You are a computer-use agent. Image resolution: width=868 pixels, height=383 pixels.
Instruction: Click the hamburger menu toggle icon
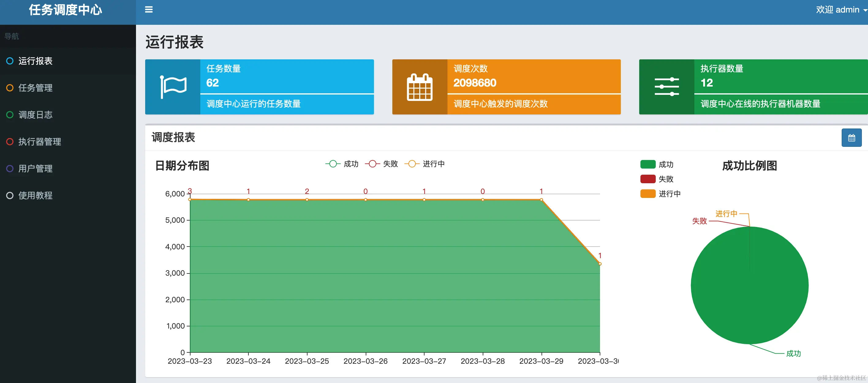click(x=149, y=10)
